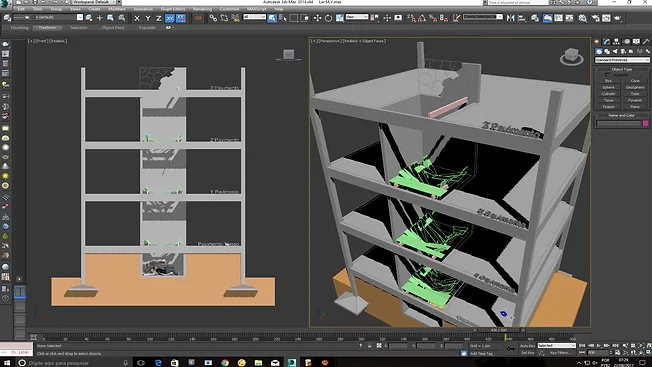Toggle the 3D Snaps icon

[x=411, y=18]
